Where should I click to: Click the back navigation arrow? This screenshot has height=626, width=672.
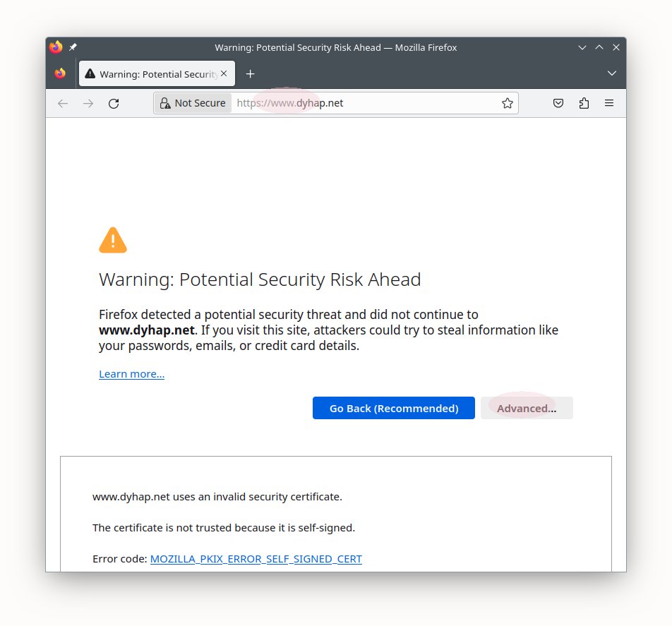coord(63,104)
